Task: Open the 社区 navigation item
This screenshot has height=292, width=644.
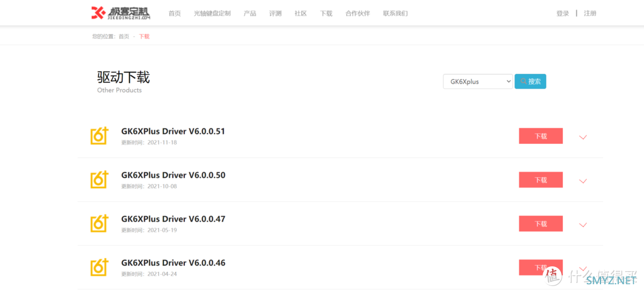Action: coord(301,13)
